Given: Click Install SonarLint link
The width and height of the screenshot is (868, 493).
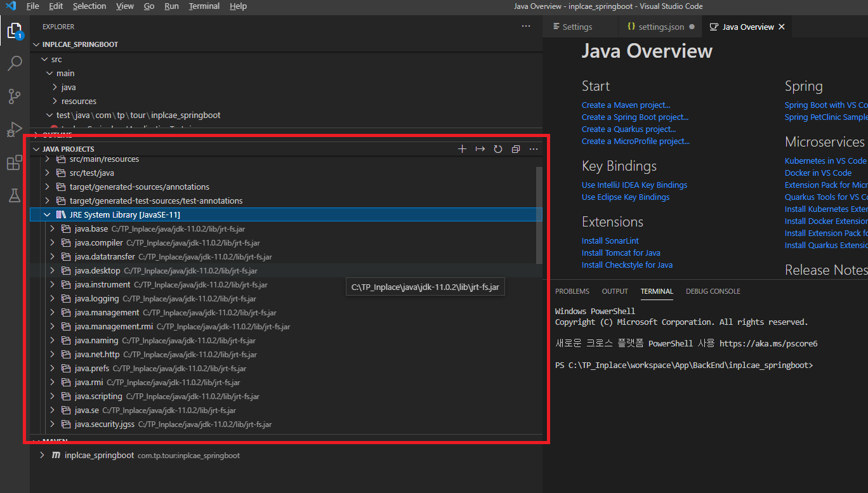Looking at the screenshot, I should [x=610, y=241].
